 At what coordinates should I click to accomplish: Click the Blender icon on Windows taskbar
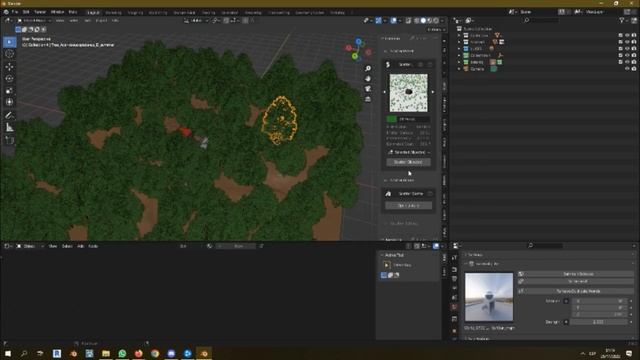204,353
